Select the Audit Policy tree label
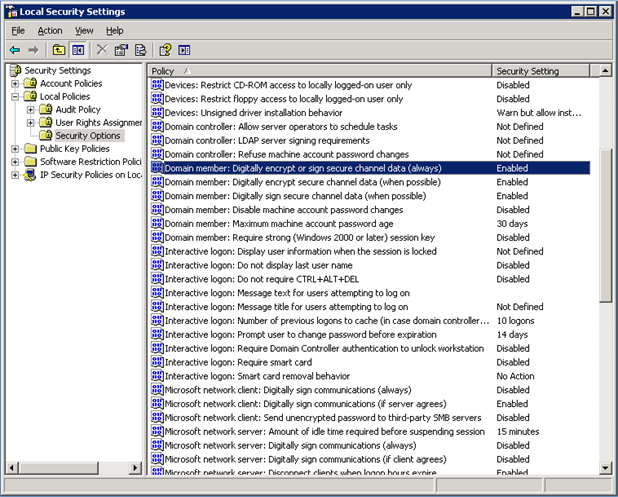This screenshot has height=497, width=618. (78, 110)
